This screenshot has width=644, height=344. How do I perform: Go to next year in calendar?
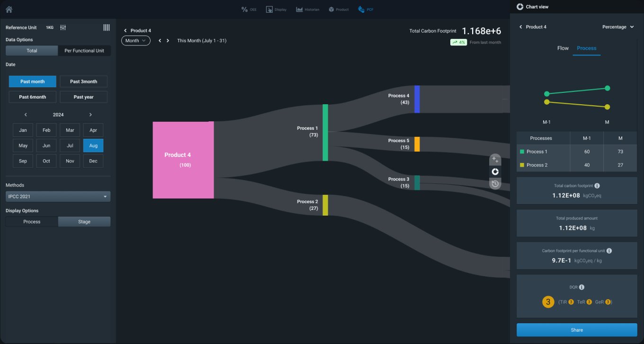click(x=90, y=115)
